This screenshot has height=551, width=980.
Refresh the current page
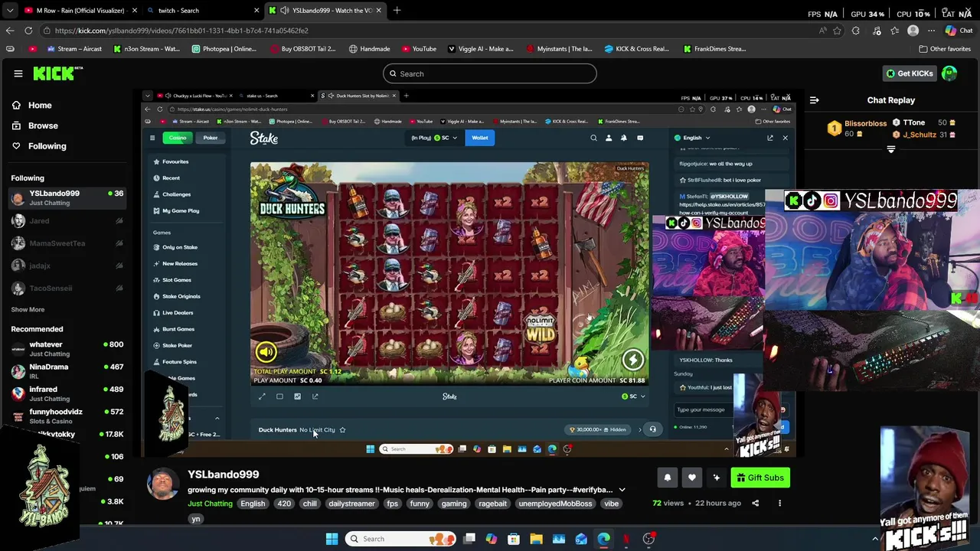click(28, 31)
